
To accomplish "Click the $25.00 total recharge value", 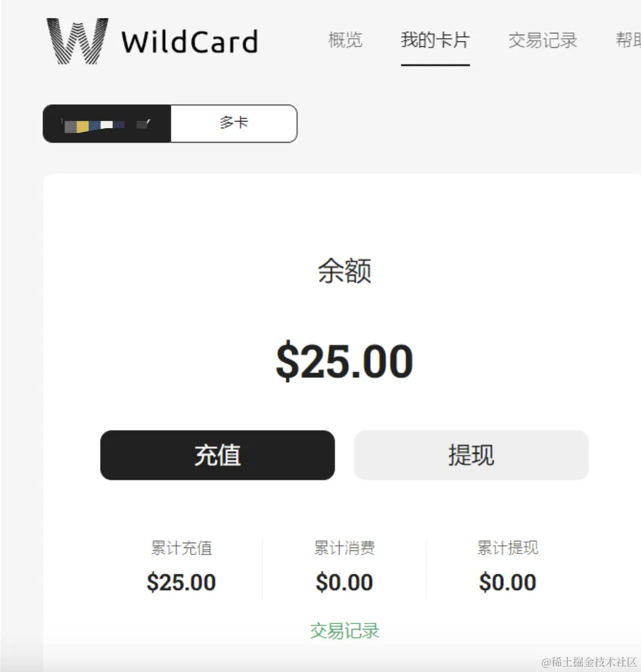I will (181, 582).
